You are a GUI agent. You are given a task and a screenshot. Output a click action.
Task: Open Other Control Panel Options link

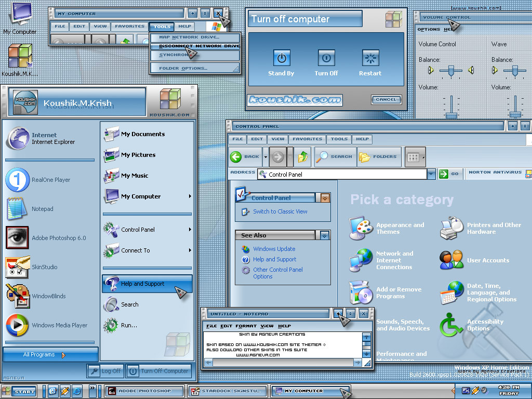click(278, 273)
